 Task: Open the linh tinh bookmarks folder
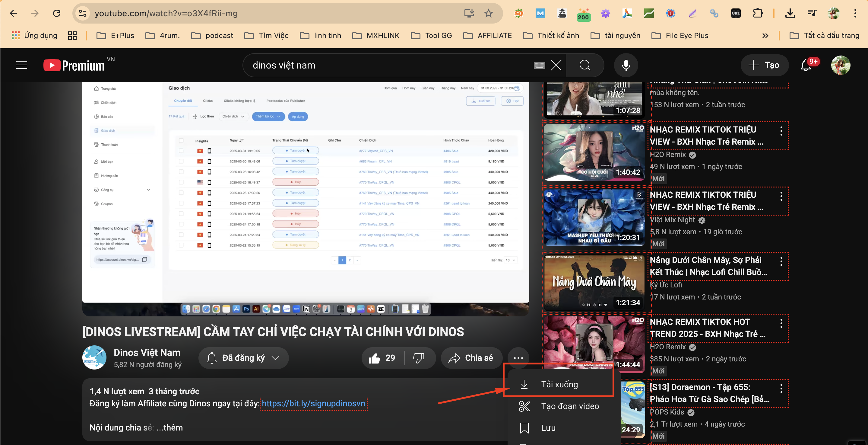pyautogui.click(x=320, y=35)
